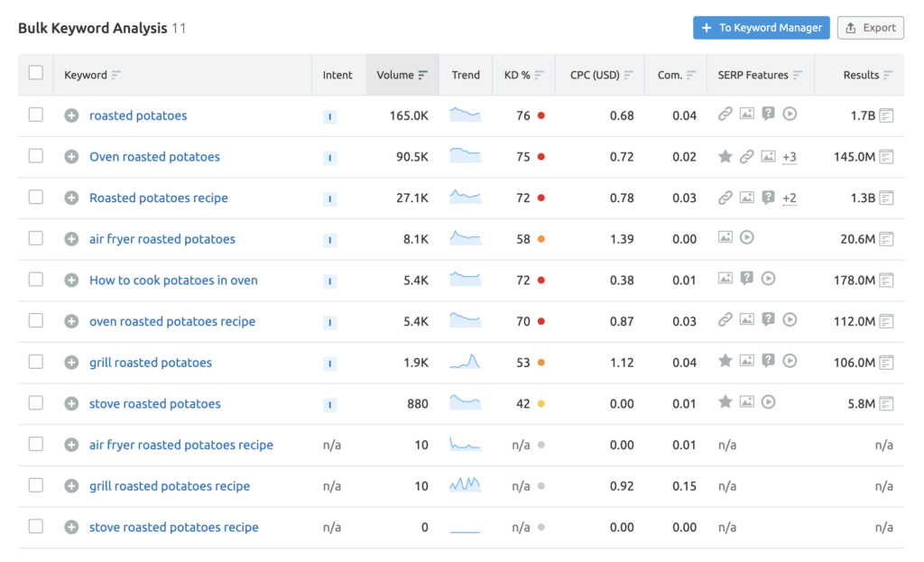
Task: Click image pack icon for air fryer roasted potatoes
Action: pyautogui.click(x=725, y=237)
